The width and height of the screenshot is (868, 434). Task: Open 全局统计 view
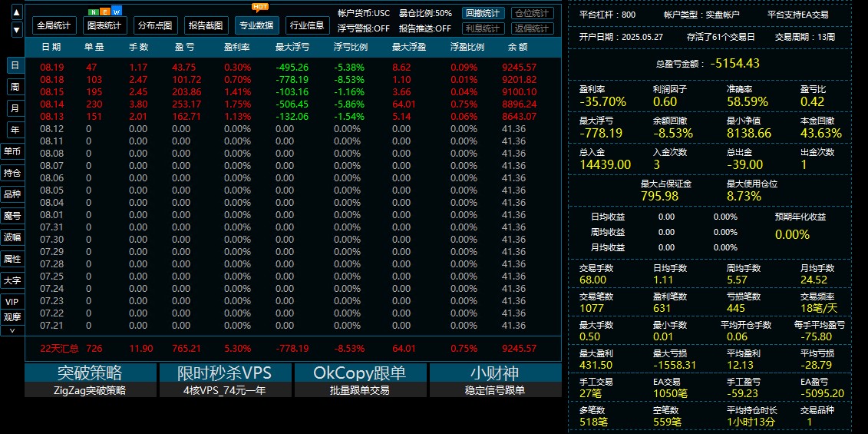tap(54, 25)
